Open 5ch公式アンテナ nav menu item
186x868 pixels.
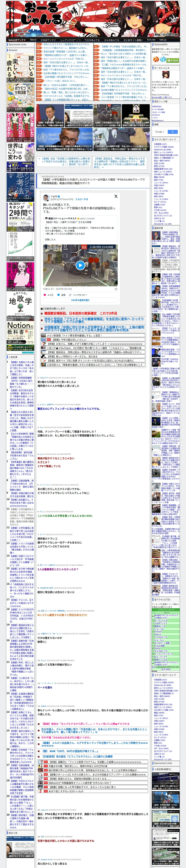[x=17, y=40]
